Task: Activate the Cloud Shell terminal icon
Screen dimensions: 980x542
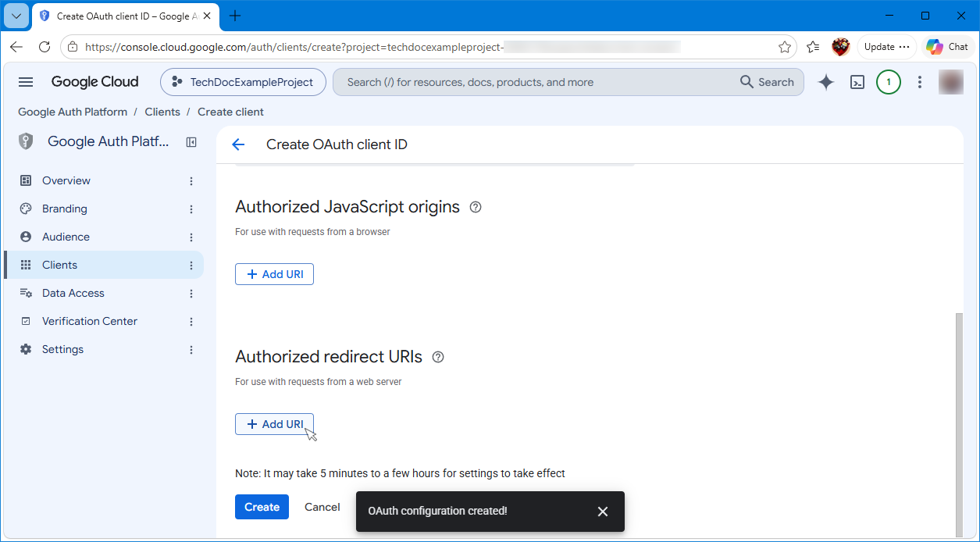Action: pyautogui.click(x=857, y=82)
